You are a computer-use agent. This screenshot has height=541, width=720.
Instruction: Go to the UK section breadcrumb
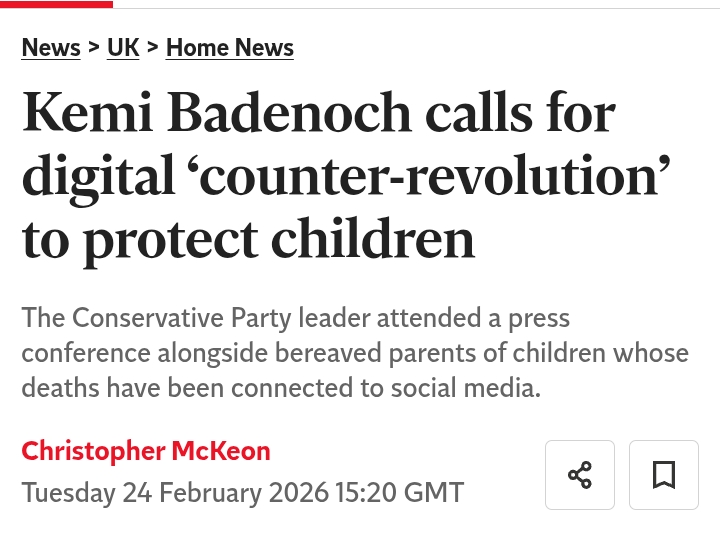[123, 48]
